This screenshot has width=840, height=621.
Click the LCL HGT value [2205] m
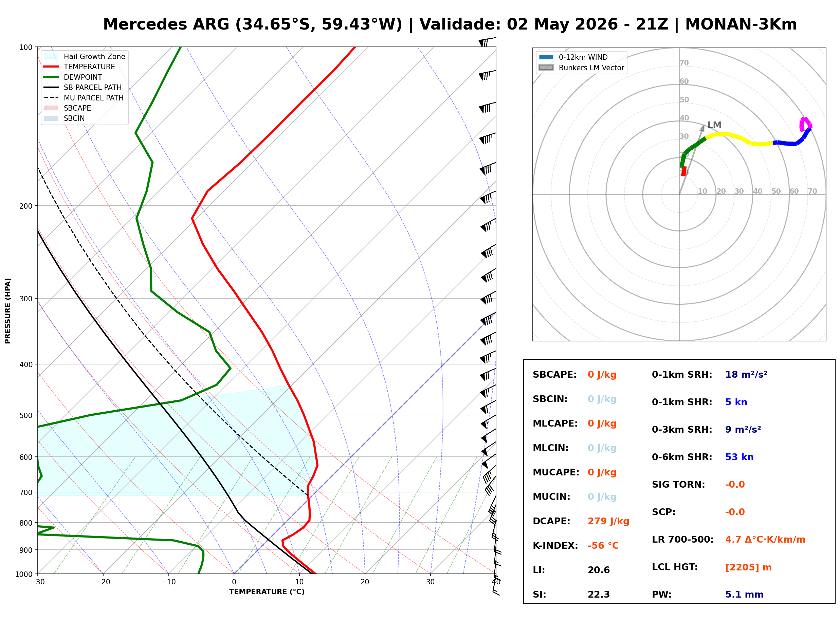[x=748, y=567]
